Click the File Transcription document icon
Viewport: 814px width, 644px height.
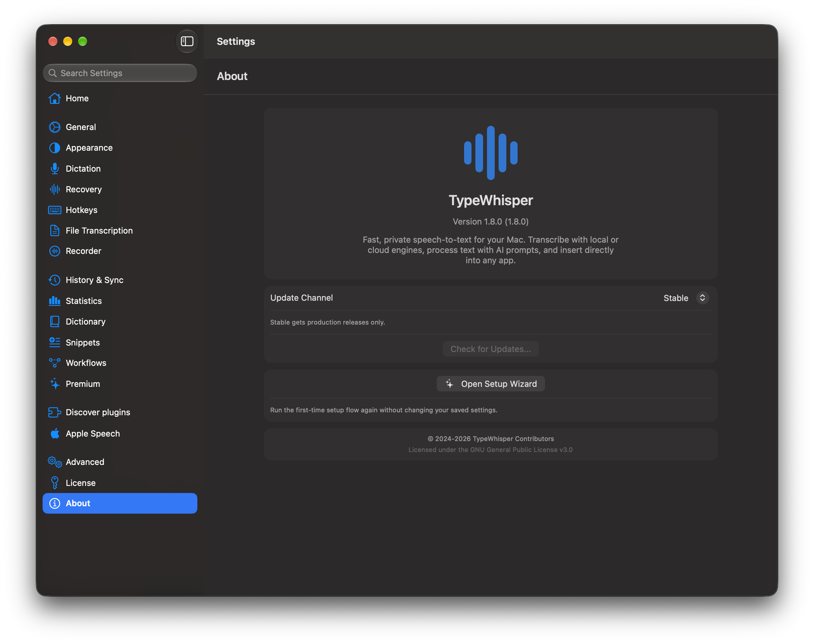[55, 230]
